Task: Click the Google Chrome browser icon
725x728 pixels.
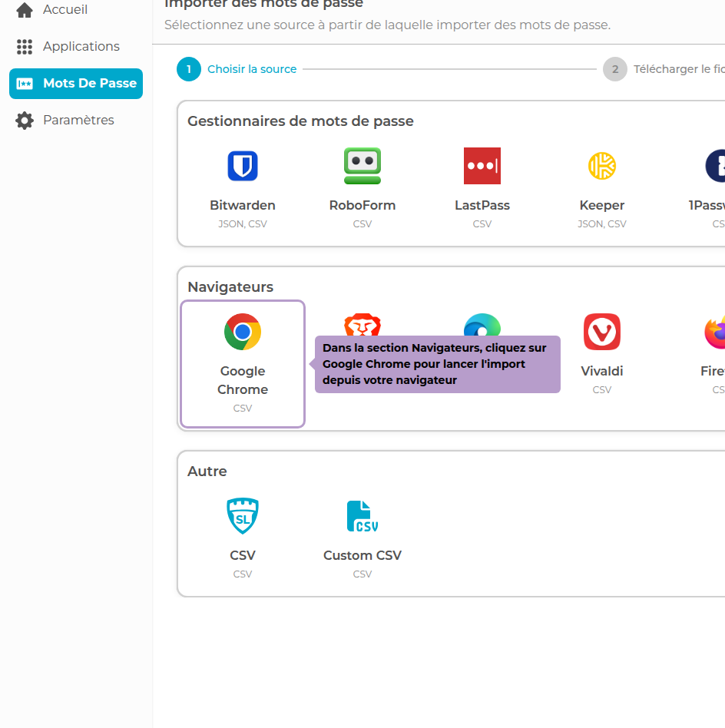Action: tap(243, 332)
